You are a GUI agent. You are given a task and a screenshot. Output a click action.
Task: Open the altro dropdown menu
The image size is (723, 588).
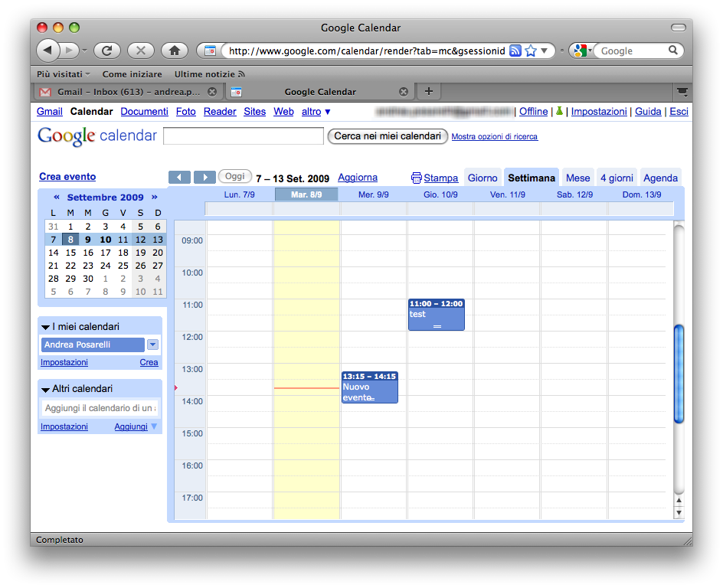click(316, 112)
